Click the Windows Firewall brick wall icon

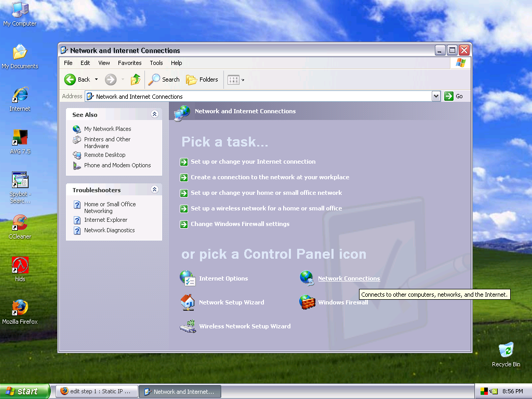(307, 302)
